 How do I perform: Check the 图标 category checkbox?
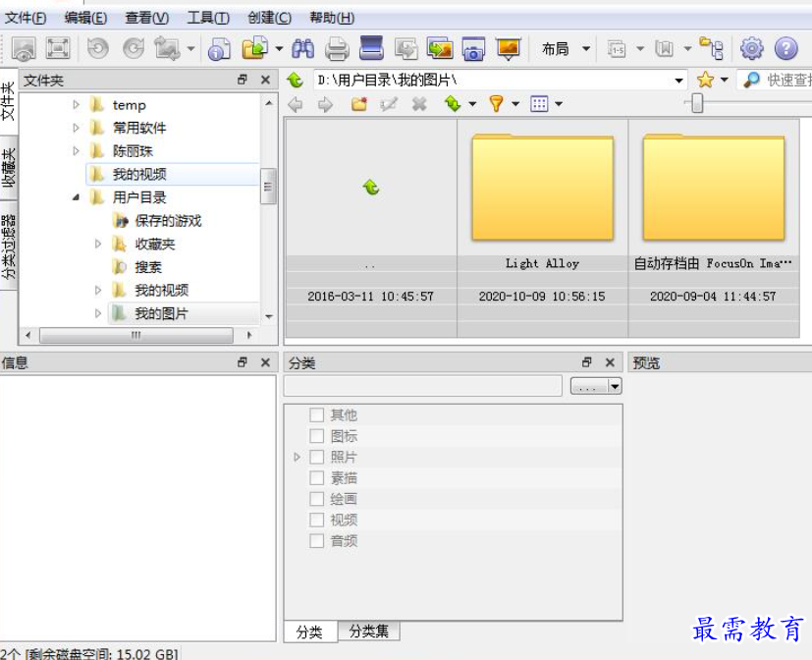[x=316, y=436]
